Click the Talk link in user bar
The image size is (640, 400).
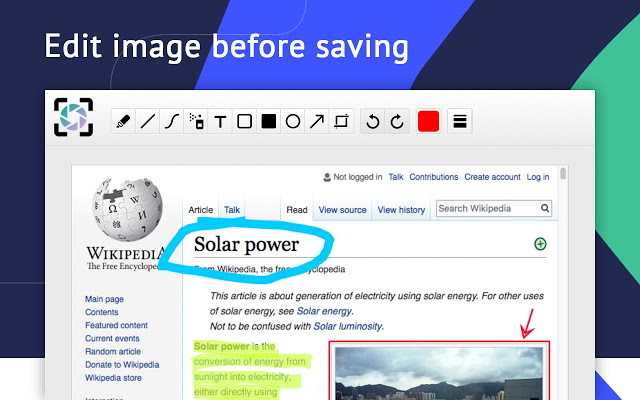tap(396, 177)
